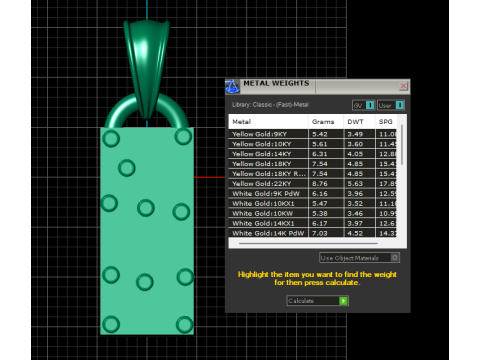Click the 5.63 DWT value

tap(355, 184)
